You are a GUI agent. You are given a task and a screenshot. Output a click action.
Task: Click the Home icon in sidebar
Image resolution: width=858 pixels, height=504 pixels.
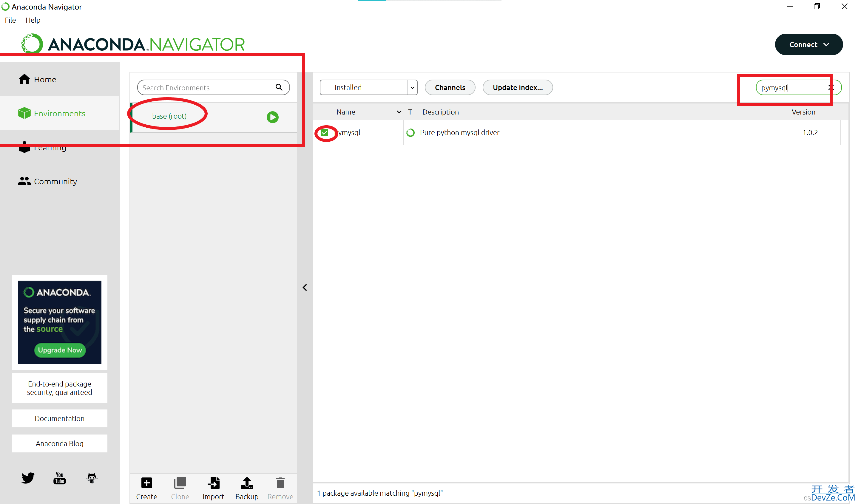coord(24,79)
